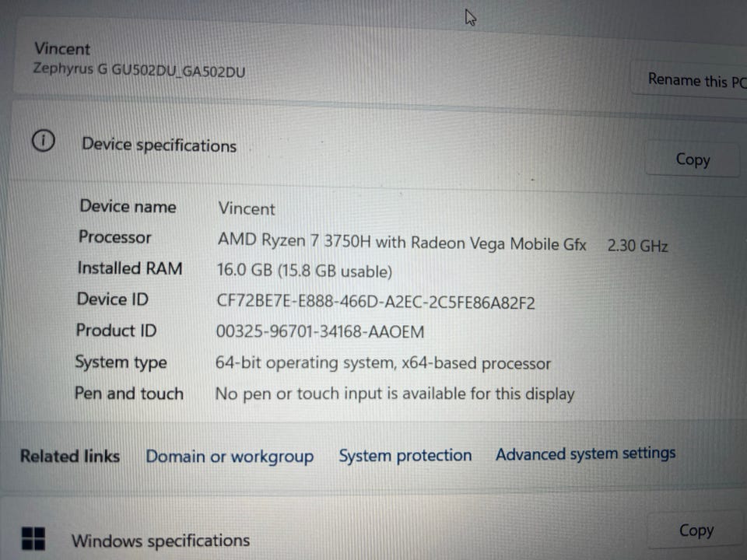This screenshot has height=560, width=747.
Task: Select the Product ID value text
Action: tap(320, 331)
